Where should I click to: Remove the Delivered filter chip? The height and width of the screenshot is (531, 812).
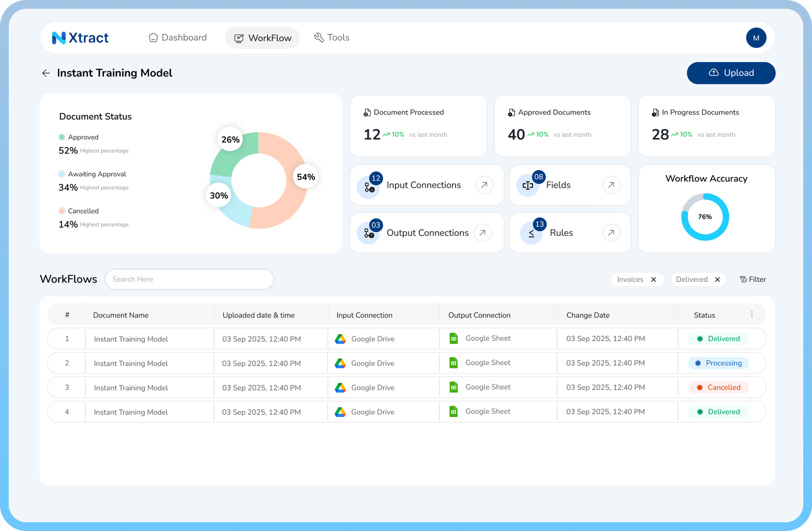tap(717, 279)
